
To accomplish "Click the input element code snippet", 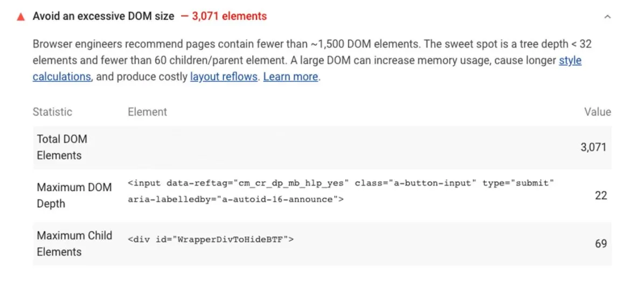I will tap(341, 191).
